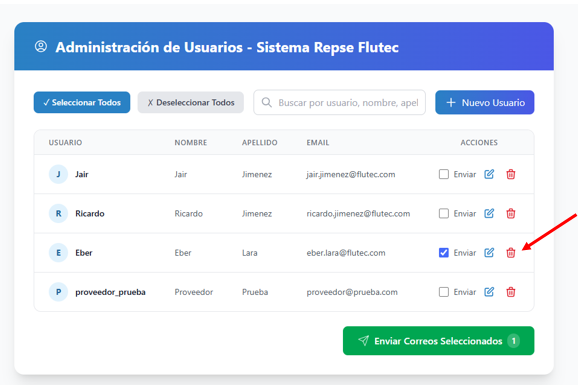The height and width of the screenshot is (385, 578).
Task: Click the email proveedor@prueba.com
Action: coord(352,292)
